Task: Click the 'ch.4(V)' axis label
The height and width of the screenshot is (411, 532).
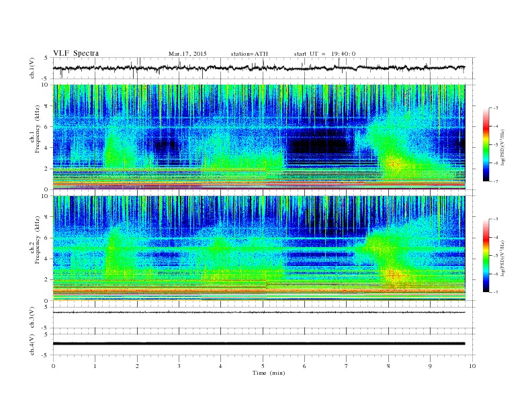Action: point(32,345)
